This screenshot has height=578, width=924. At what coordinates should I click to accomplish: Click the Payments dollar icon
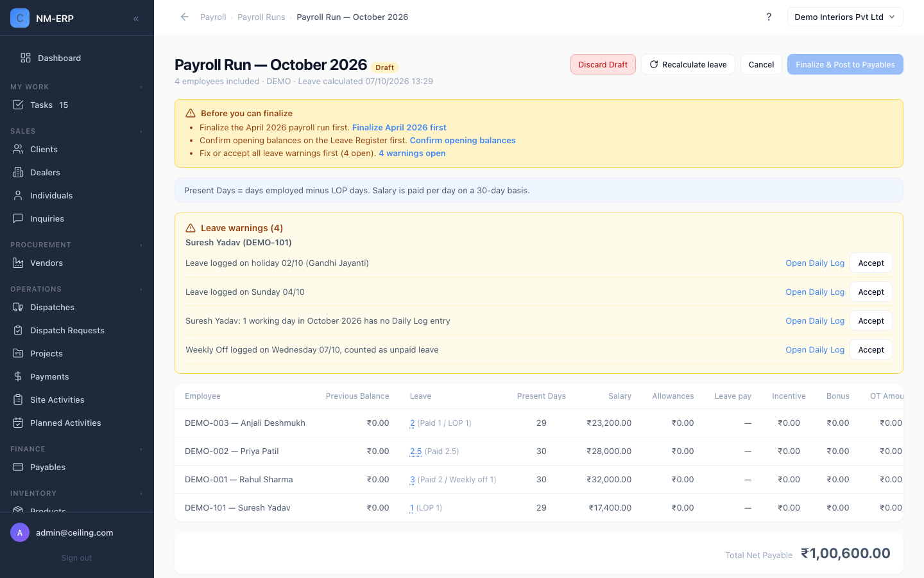point(18,376)
